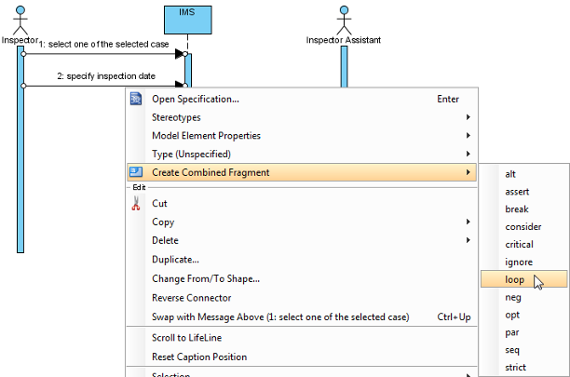Viewport: 570px width, 377px height.
Task: Open the Copy submenu
Action: (302, 222)
